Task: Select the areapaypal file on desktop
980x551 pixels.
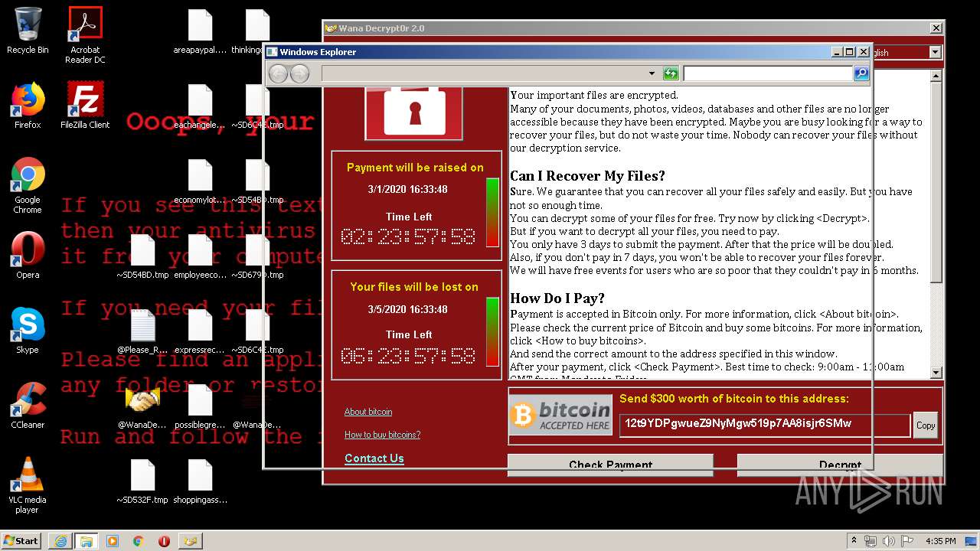Action: (200, 32)
